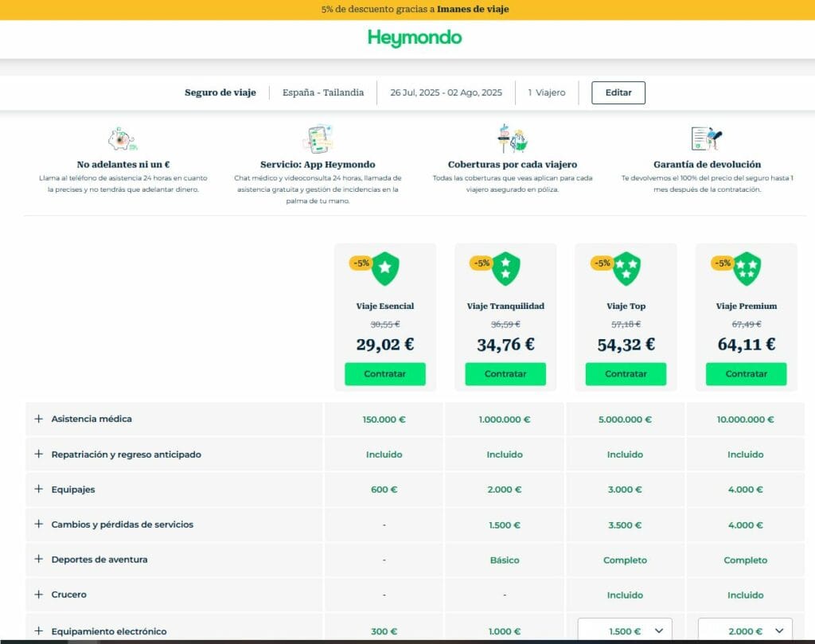Click the -5% badge on Viaje Tranquilidad

(482, 263)
